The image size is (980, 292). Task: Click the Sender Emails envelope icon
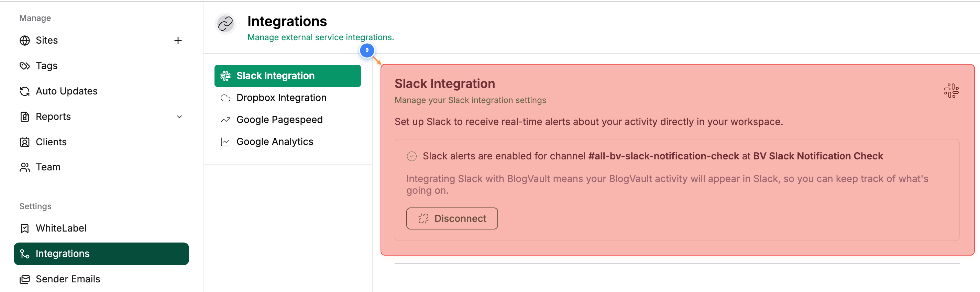tap(25, 279)
